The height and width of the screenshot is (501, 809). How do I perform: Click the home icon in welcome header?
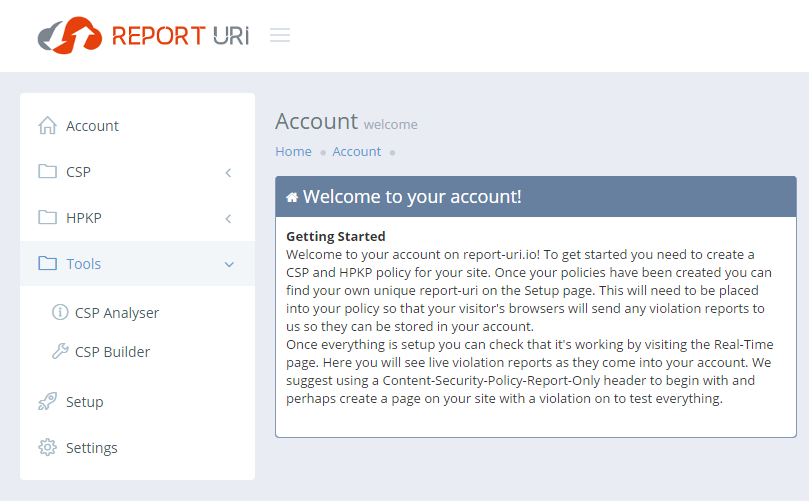pyautogui.click(x=292, y=197)
